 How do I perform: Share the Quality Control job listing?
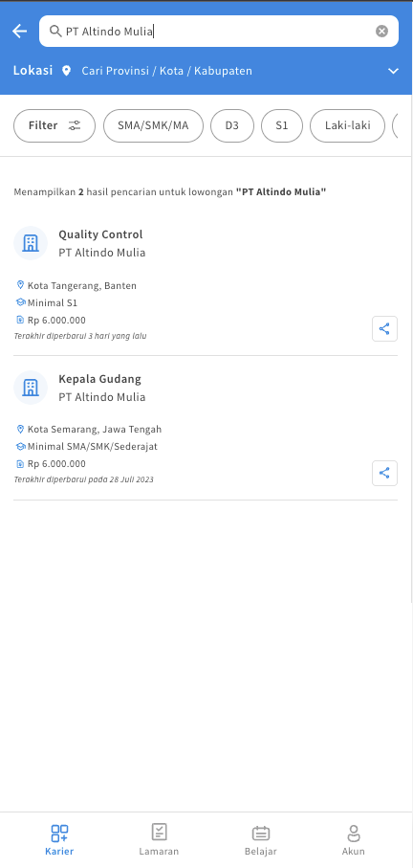(x=384, y=329)
